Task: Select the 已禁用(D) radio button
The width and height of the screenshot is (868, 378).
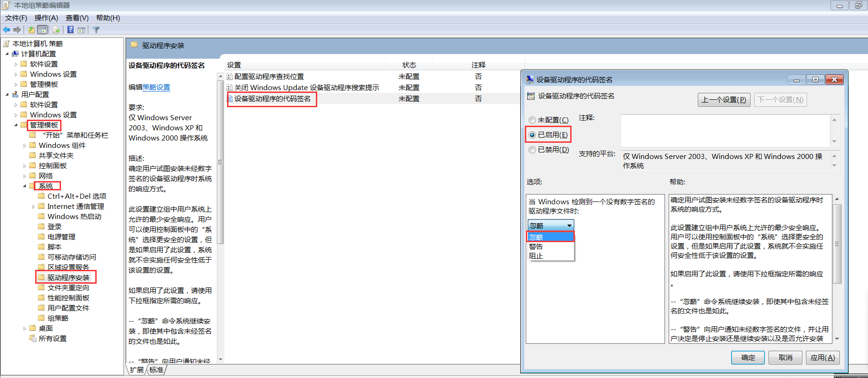Action: tap(532, 150)
